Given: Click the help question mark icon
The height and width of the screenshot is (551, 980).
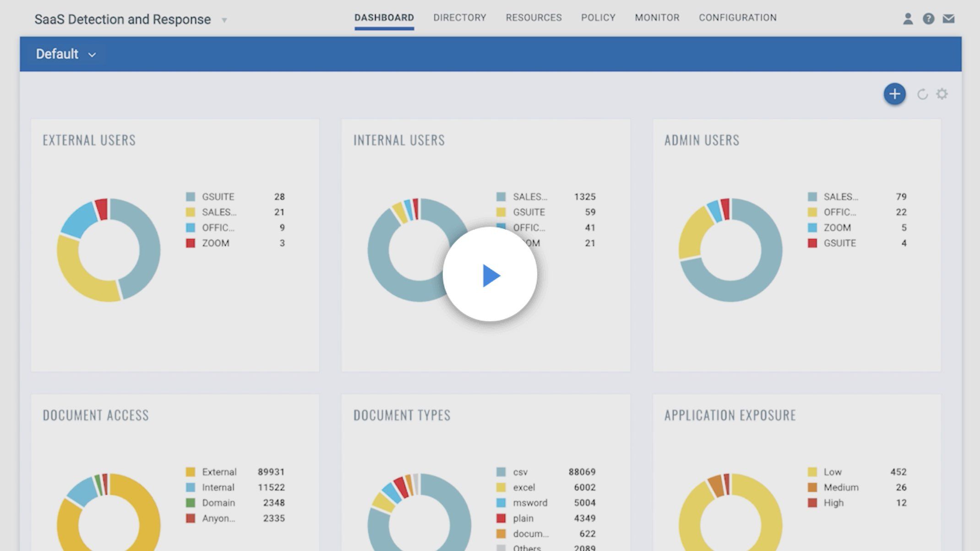Looking at the screenshot, I should [928, 19].
